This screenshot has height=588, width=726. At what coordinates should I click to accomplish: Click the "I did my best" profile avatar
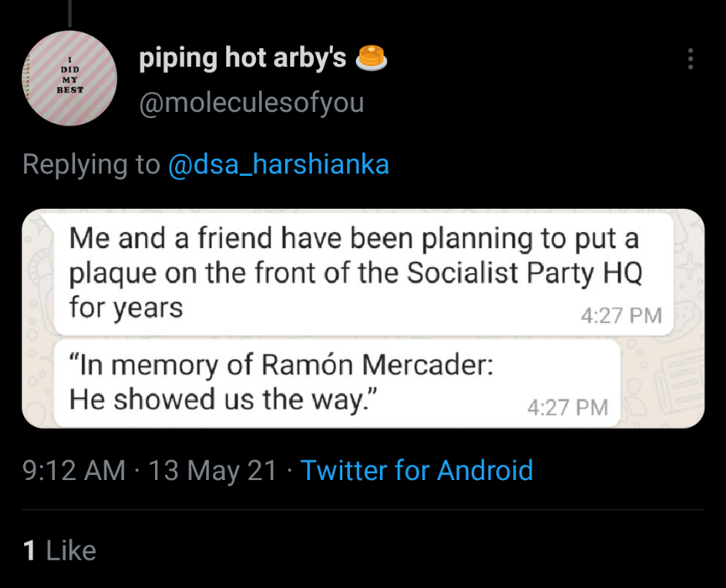click(x=69, y=78)
